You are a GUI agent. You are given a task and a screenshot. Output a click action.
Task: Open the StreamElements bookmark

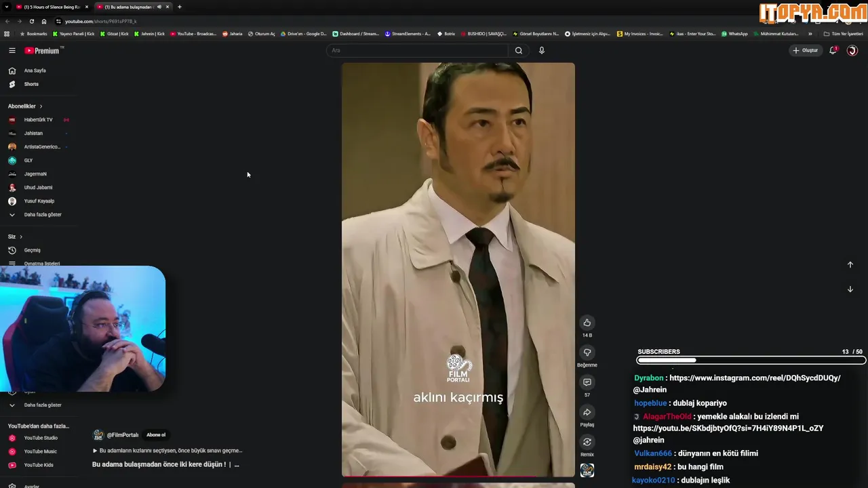coord(408,34)
